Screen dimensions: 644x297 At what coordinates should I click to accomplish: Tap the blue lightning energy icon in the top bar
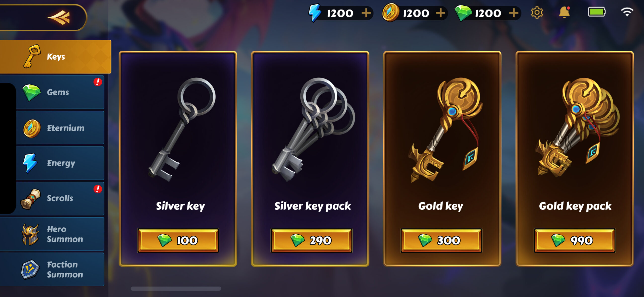point(315,13)
